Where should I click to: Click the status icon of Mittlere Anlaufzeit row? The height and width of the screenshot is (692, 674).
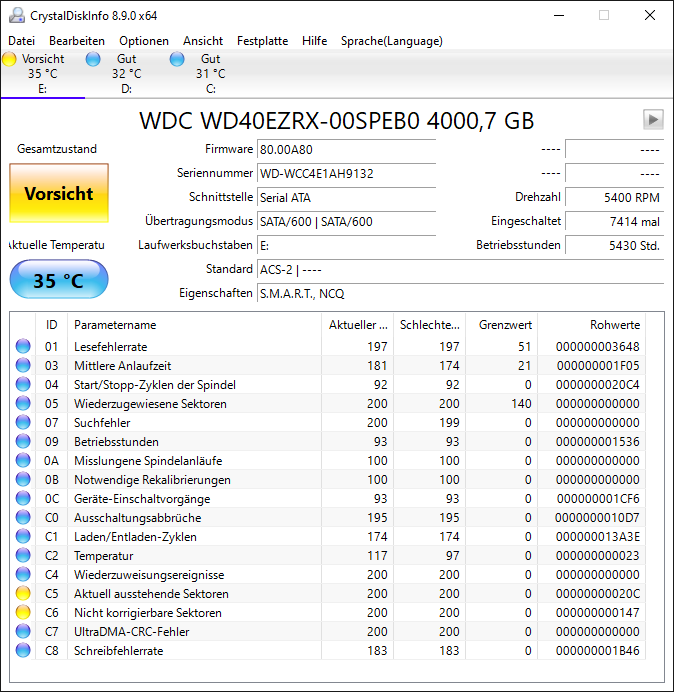click(23, 365)
